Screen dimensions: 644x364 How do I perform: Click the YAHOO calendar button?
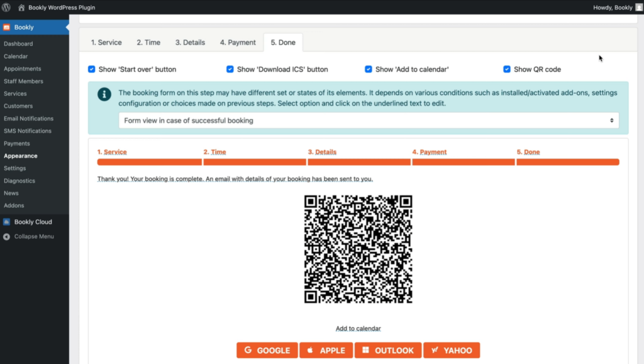point(452,350)
